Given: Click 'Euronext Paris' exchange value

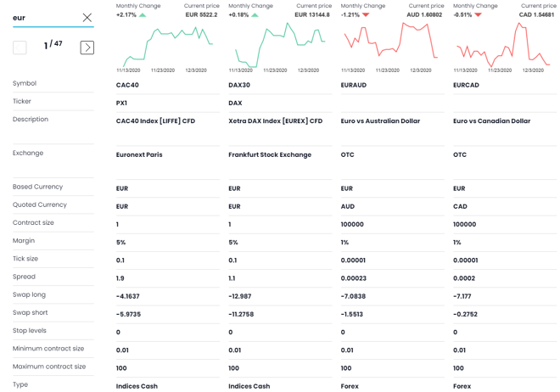Looking at the screenshot, I should coord(139,154).
